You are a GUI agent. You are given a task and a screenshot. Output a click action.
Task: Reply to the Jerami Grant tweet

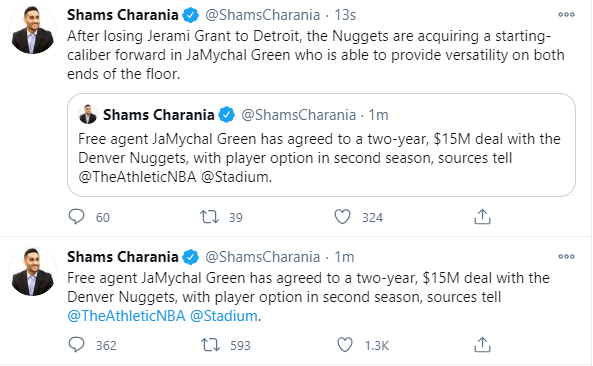pyautogui.click(x=76, y=217)
